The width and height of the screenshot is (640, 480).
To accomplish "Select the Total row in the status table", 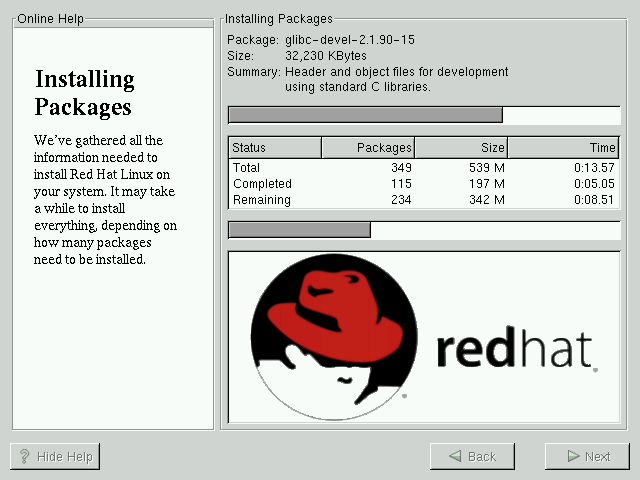I will [247, 168].
